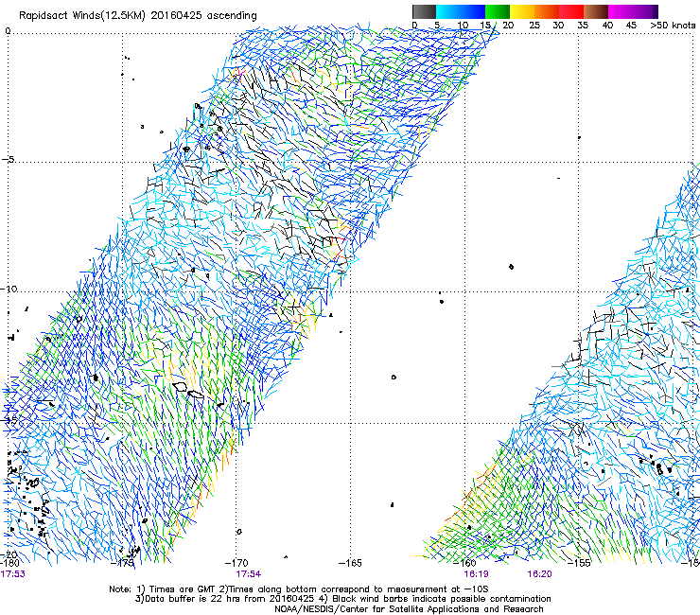Click the '10' color scale label

pos(463,25)
